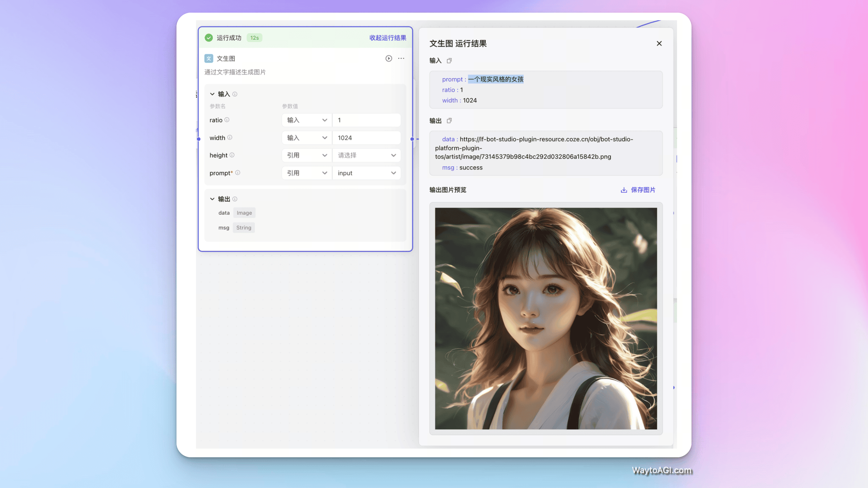Click 保存图片 to save the generated image
The width and height of the screenshot is (868, 488).
(x=638, y=189)
